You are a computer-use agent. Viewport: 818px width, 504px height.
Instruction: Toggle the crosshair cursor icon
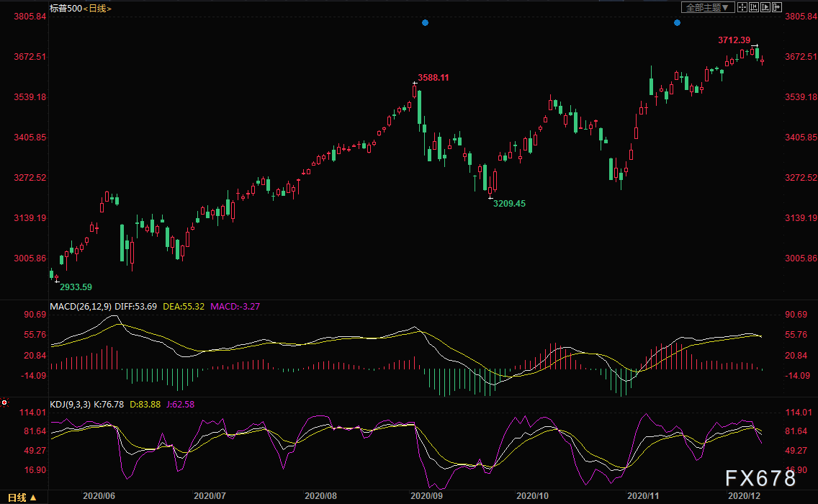coord(742,7)
